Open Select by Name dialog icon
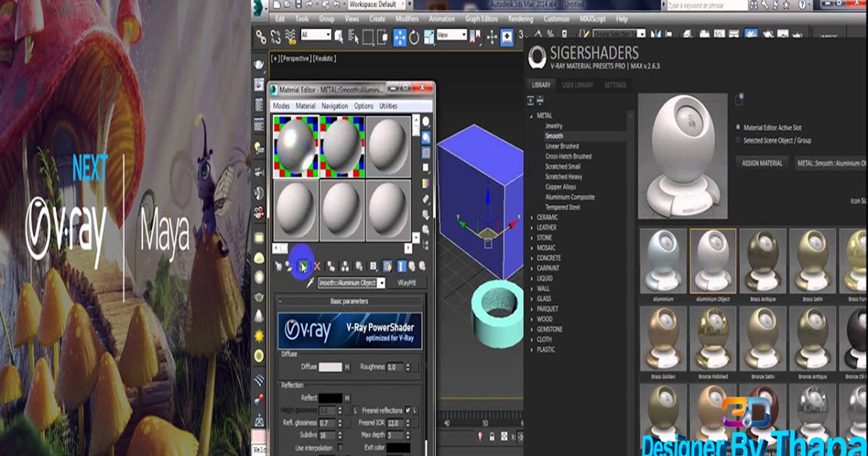This screenshot has width=868, height=456. click(352, 34)
